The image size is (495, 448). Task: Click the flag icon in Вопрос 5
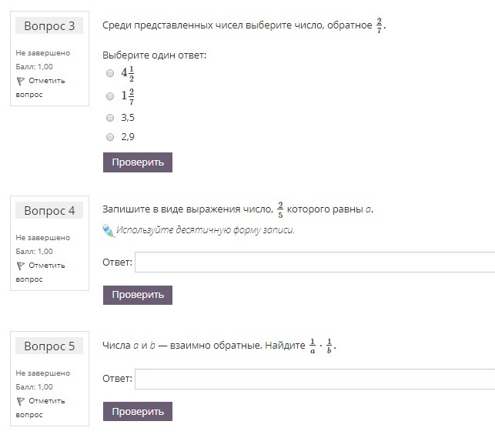click(x=20, y=401)
